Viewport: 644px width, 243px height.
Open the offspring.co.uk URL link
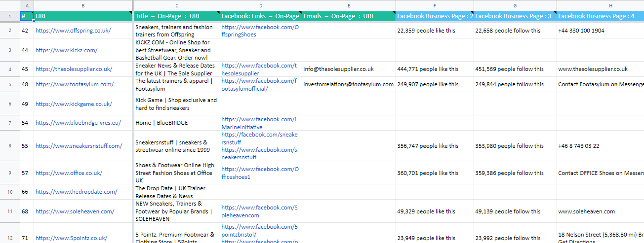click(x=73, y=31)
